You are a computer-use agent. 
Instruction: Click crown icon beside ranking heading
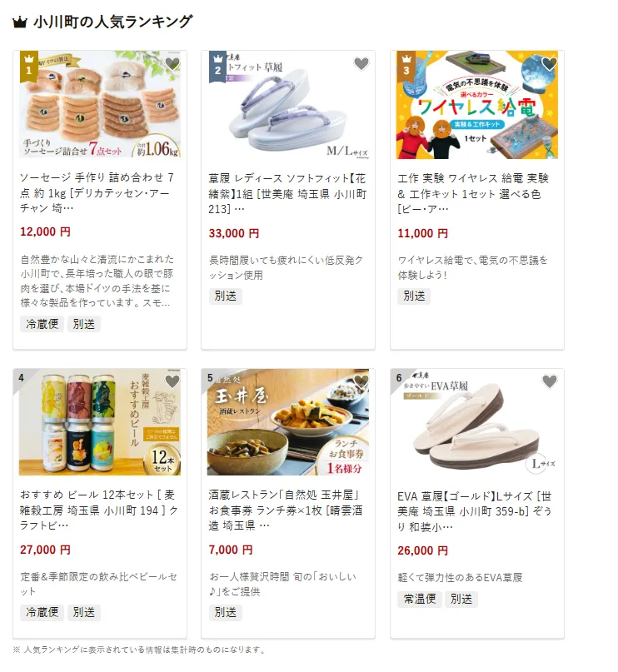[x=20, y=22]
